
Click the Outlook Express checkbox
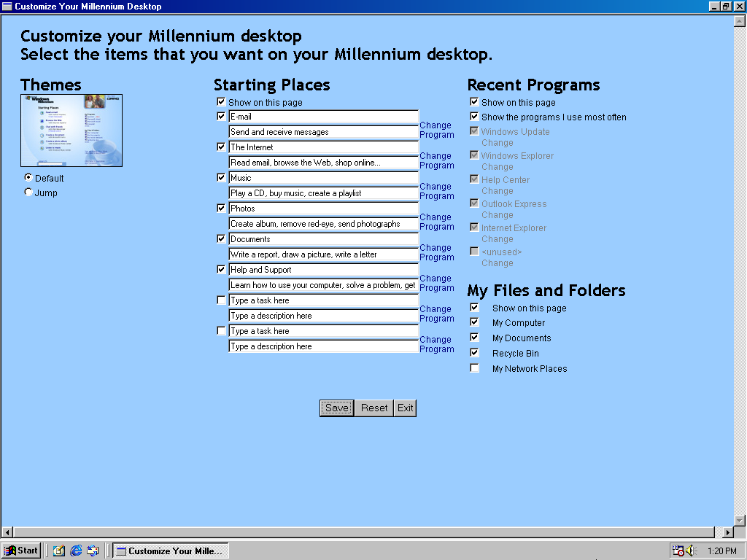tap(474, 203)
